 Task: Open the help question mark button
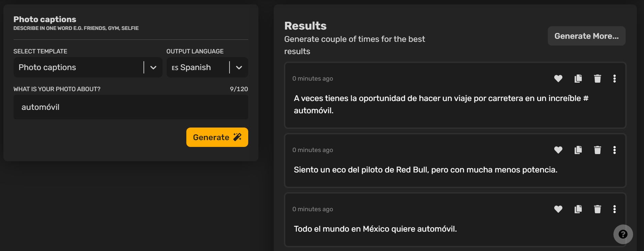point(623,234)
